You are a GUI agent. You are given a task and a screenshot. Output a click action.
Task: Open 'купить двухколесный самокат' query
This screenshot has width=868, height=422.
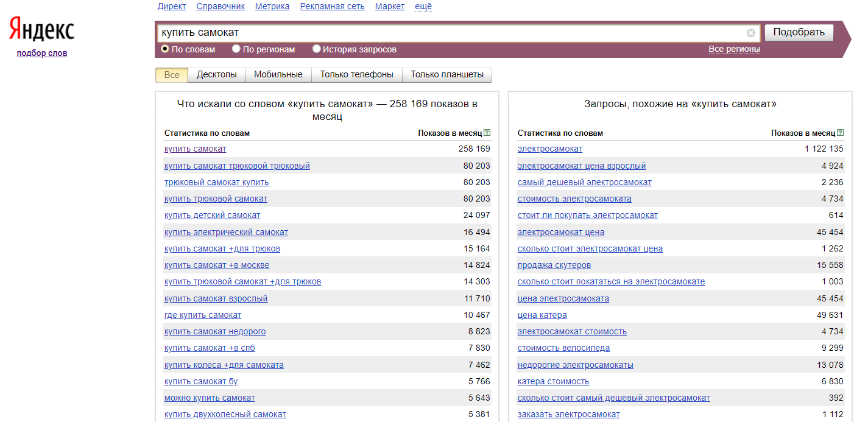(225, 414)
